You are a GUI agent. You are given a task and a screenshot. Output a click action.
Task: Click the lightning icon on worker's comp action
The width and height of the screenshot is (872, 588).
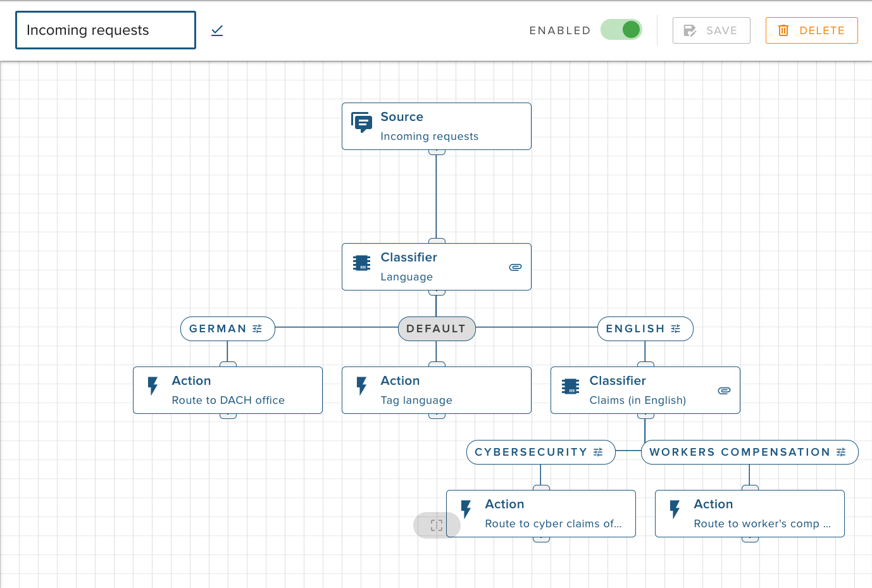675,509
